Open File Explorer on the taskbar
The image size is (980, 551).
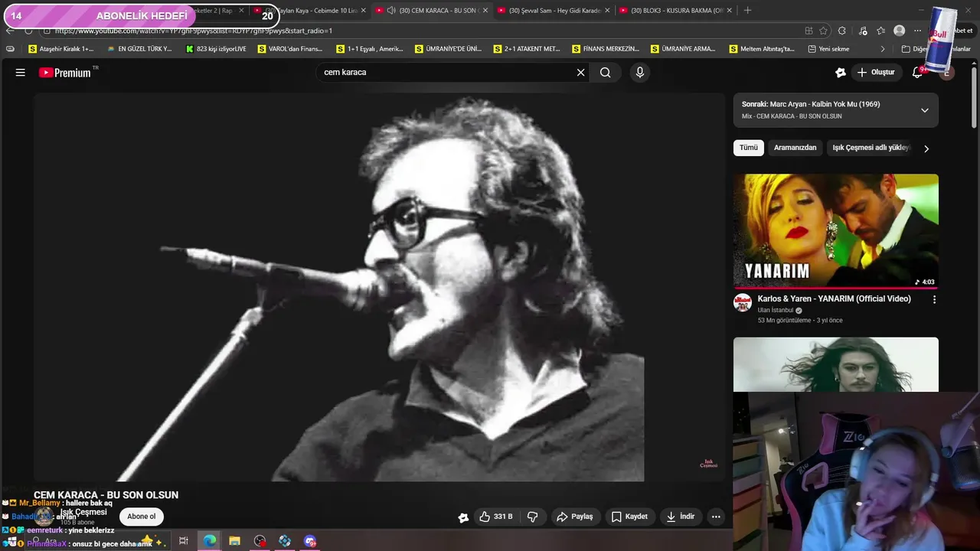coord(234,541)
